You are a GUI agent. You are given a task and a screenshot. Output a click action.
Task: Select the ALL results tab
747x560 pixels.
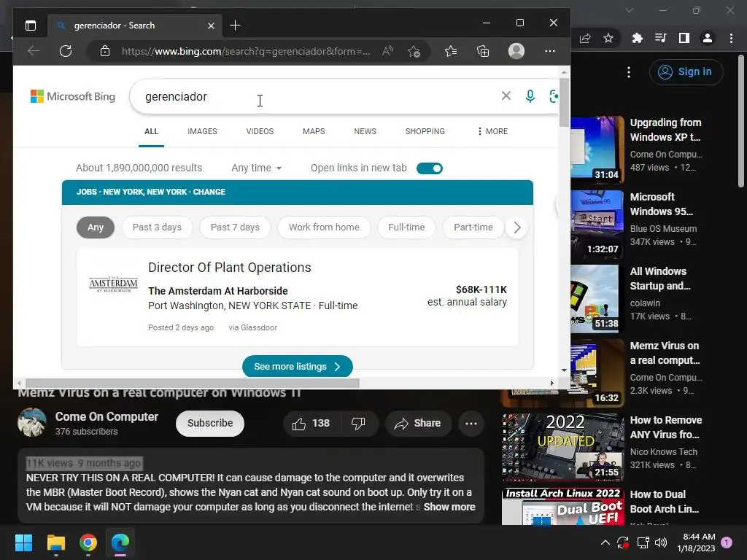point(151,131)
